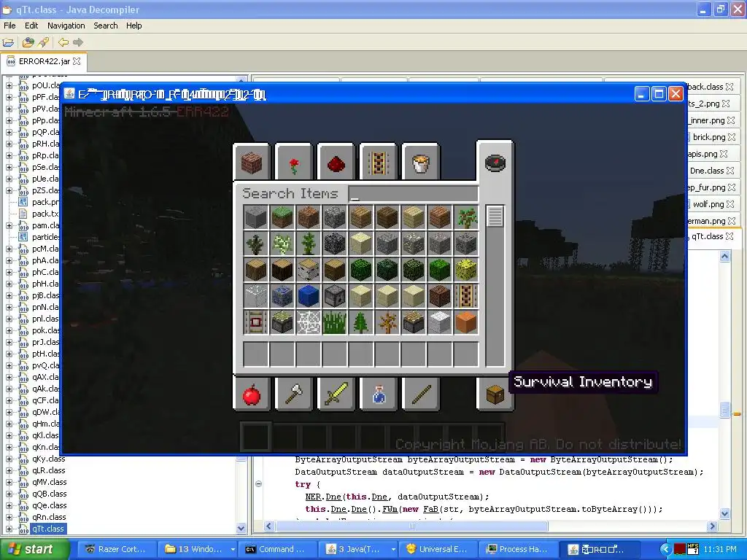Screen dimensions: 747x560
Task: Pick the yellow sponge block item
Action: [x=465, y=270]
